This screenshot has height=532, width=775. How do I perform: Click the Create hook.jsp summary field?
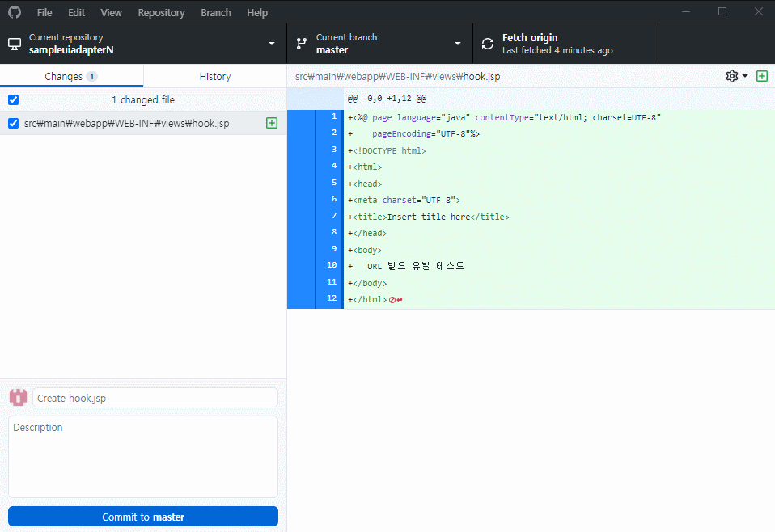154,397
